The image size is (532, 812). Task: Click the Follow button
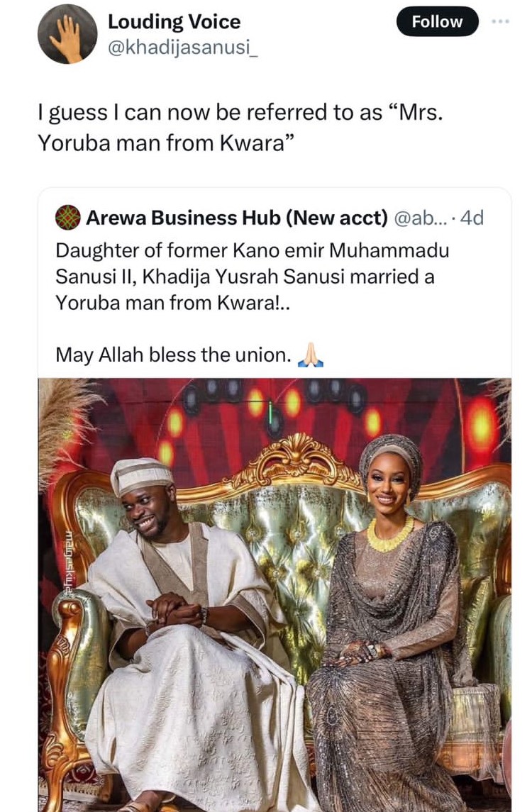tap(437, 22)
